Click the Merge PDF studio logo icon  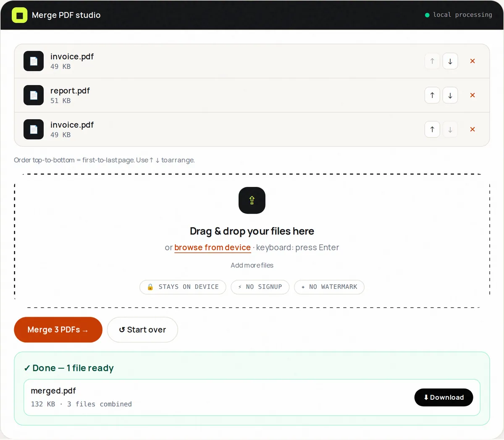coord(19,15)
